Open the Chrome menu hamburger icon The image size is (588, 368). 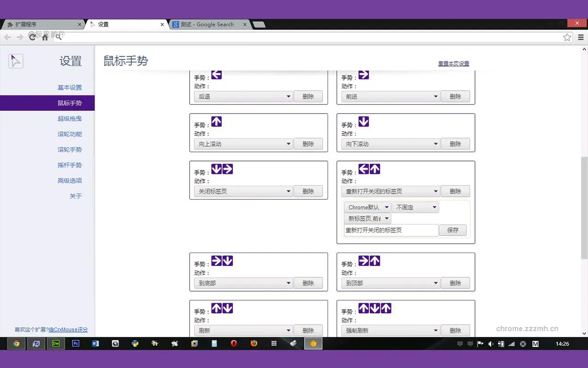pyautogui.click(x=580, y=37)
